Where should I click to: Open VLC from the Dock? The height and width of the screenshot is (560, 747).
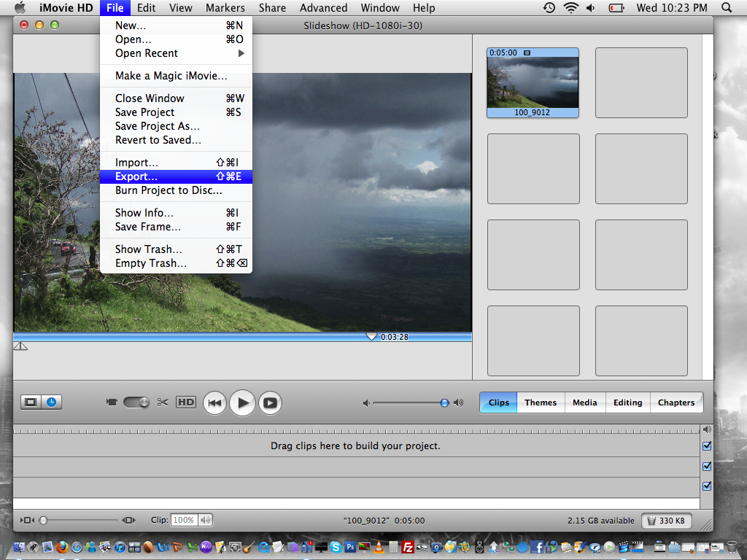tap(379, 547)
